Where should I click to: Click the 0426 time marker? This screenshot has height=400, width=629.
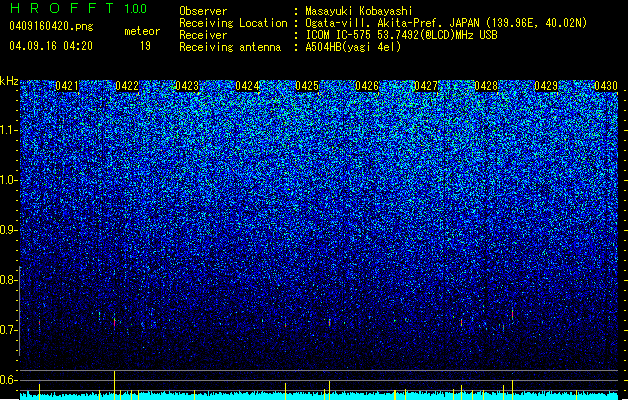point(367,86)
